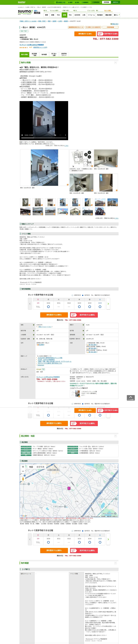Click the help icon beside 価格
The width and height of the screenshot is (138, 644).
point(34,325)
